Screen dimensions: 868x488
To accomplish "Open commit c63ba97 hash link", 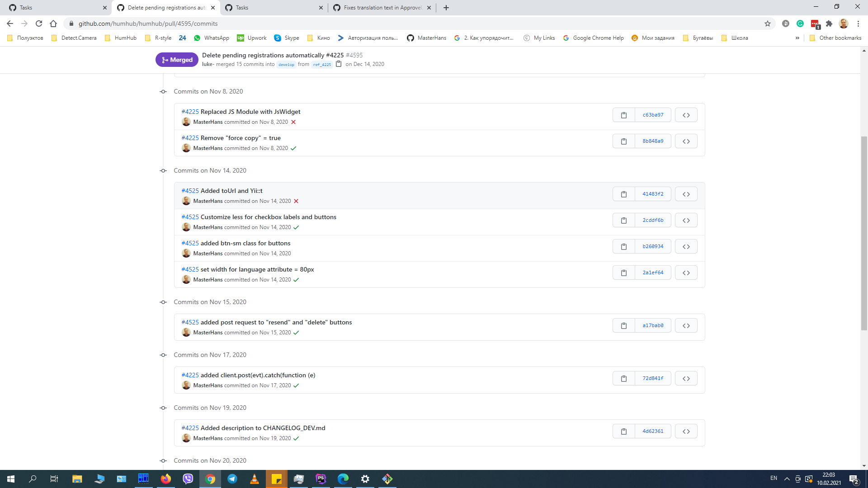I will pyautogui.click(x=653, y=115).
